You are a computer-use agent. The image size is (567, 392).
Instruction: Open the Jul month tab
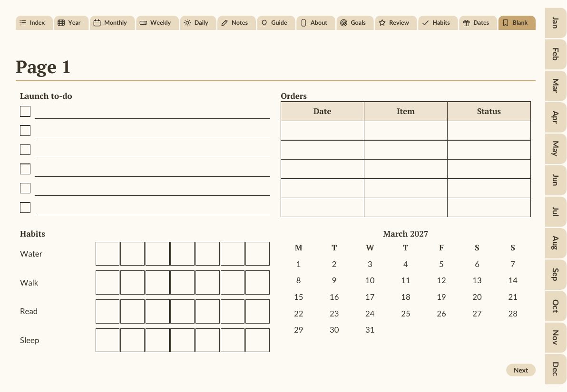pyautogui.click(x=556, y=211)
